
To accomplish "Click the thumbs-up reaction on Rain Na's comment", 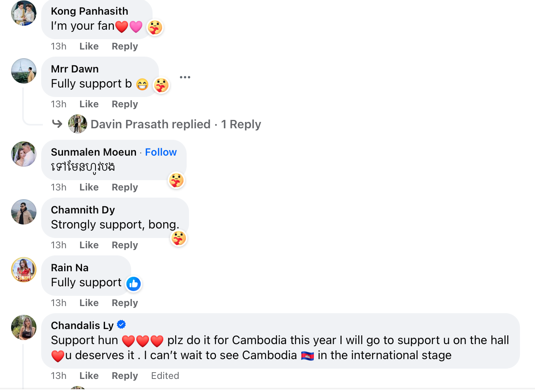I will pos(134,284).
